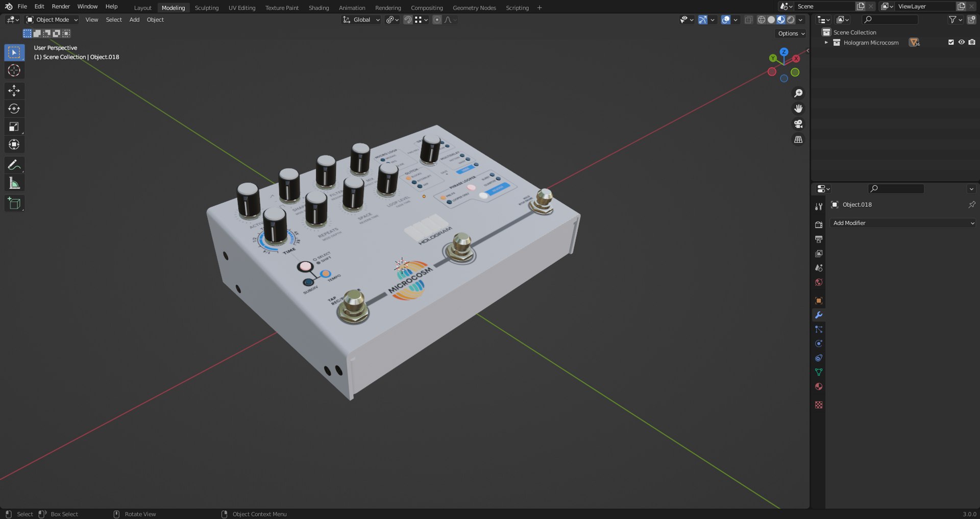Open the Object Mode dropdown
The image size is (980, 519).
(x=52, y=20)
